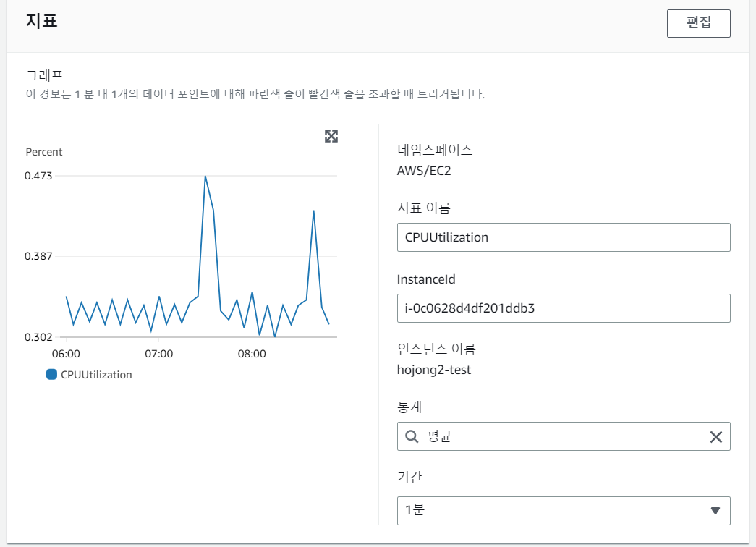The height and width of the screenshot is (547, 756).
Task: Click the 통계 field label
Action: [409, 407]
